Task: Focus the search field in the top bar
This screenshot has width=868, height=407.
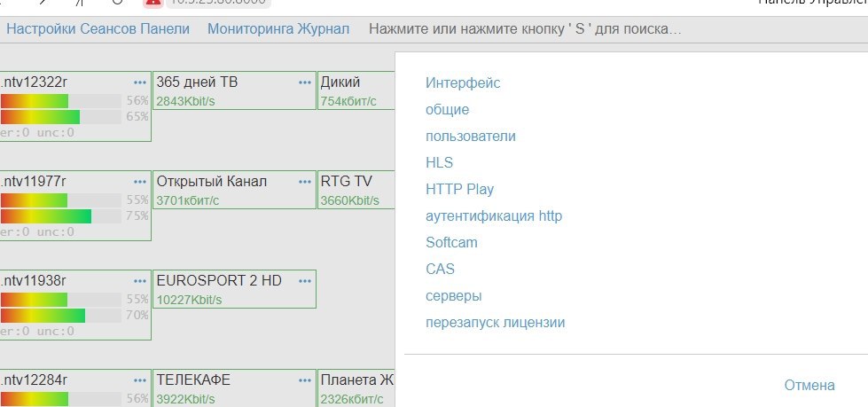Action: click(525, 28)
